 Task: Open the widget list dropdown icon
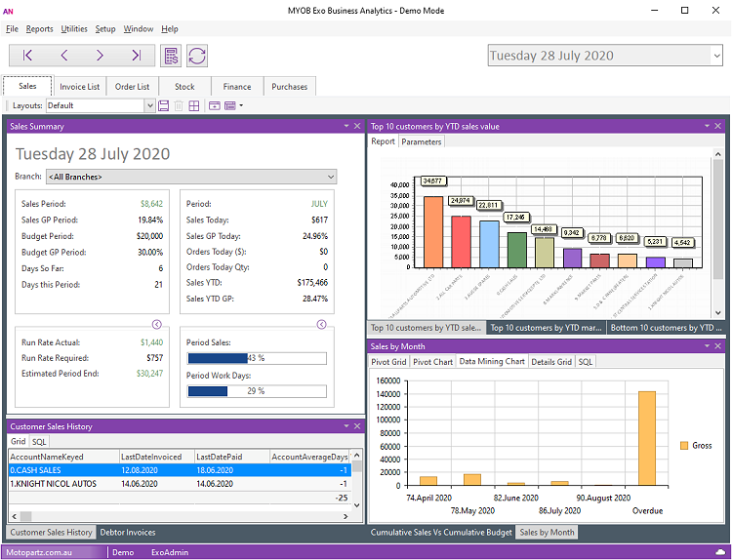(x=232, y=106)
